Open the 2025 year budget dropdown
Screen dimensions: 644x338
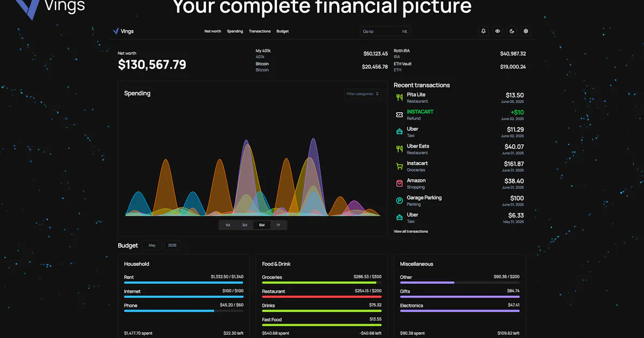(x=172, y=245)
